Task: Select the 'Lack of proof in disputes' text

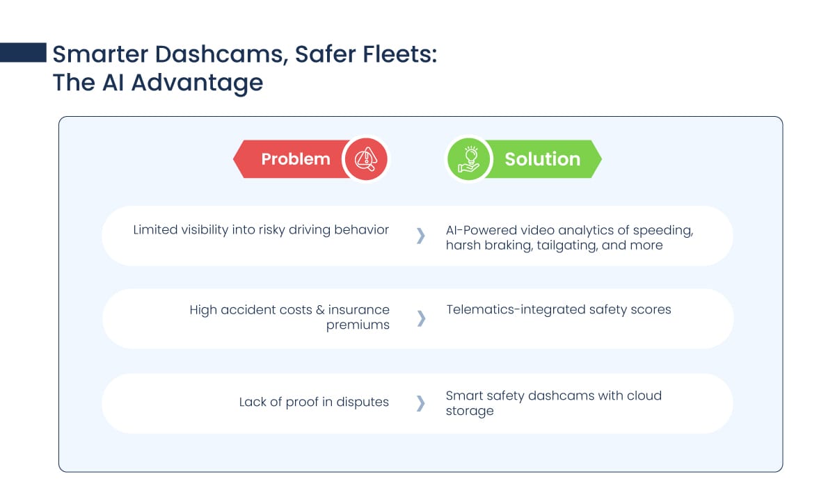Action: point(314,402)
